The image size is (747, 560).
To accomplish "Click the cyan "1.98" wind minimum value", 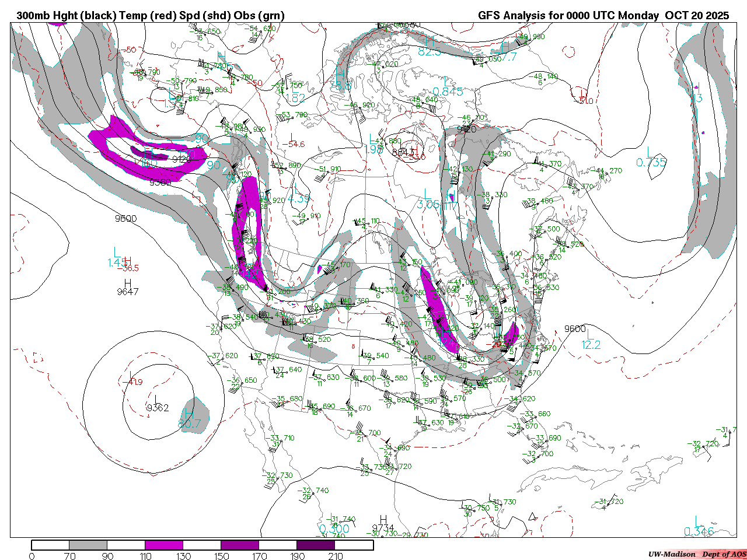I will coord(373,149).
